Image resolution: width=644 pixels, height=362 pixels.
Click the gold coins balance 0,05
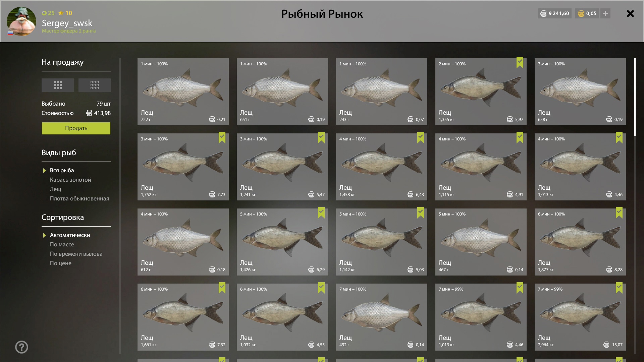coord(587,13)
